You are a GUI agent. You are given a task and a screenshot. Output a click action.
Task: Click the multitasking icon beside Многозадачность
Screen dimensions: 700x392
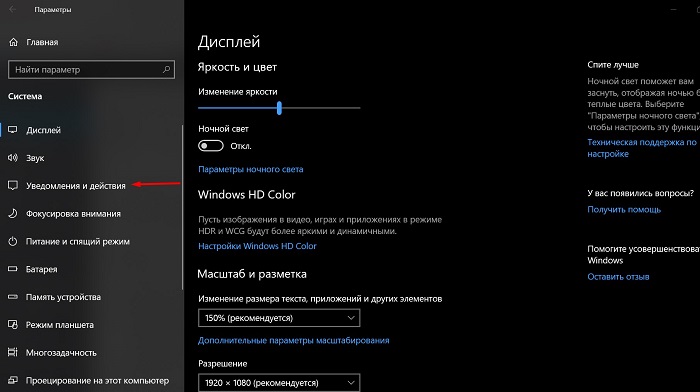click(12, 352)
